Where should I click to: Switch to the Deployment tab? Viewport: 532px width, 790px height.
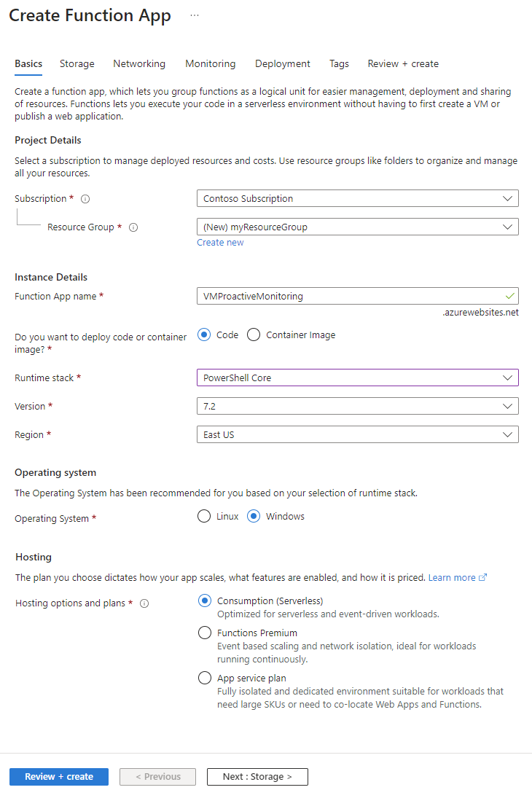click(283, 63)
